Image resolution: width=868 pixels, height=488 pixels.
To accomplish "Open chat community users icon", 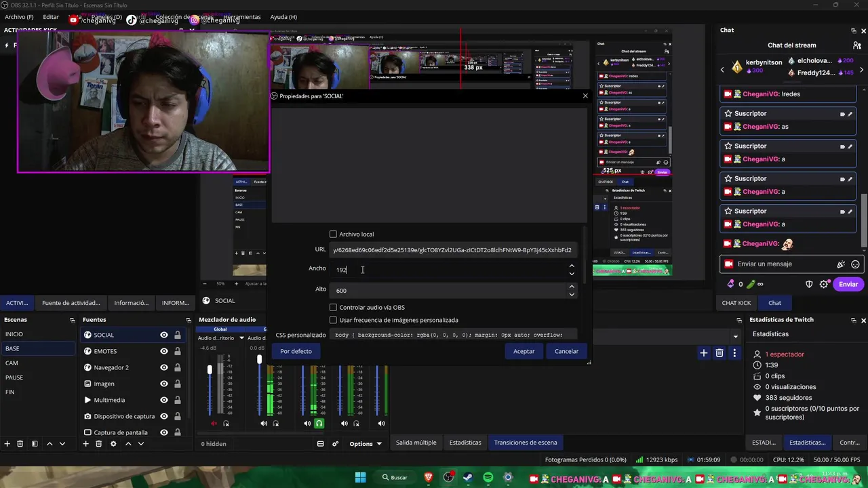I will [x=856, y=45].
